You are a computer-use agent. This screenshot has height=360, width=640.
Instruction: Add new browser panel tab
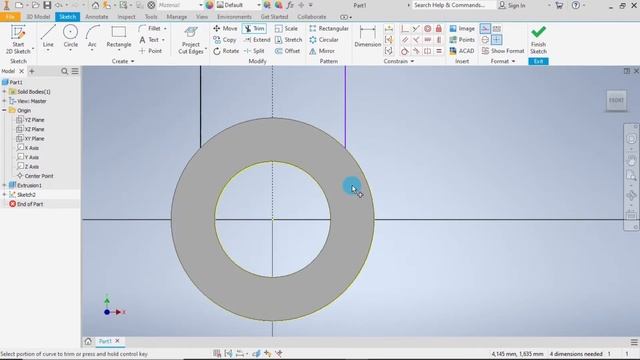point(32,71)
